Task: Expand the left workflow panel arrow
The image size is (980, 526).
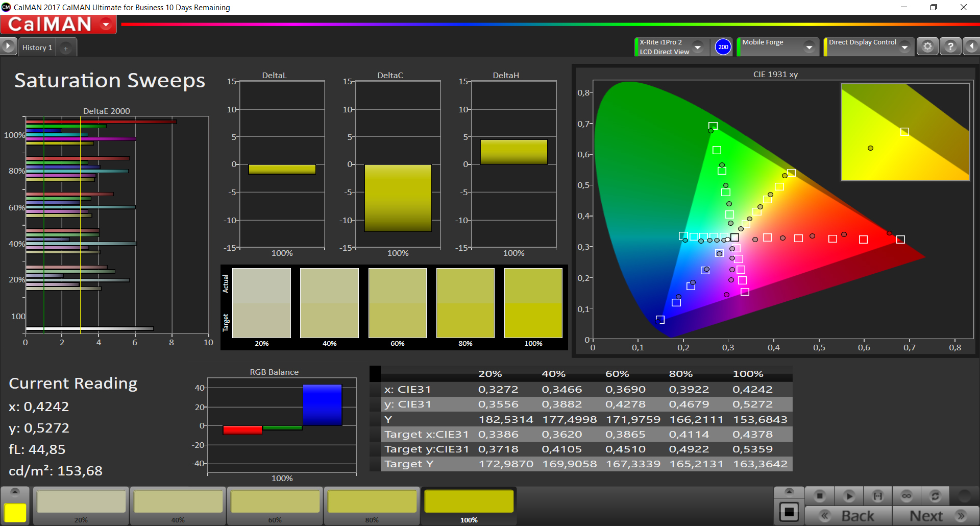Action: 8,46
